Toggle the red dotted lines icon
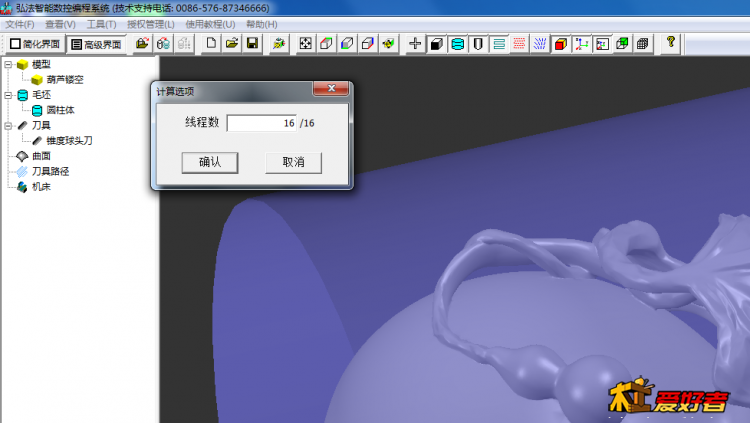 pos(519,44)
